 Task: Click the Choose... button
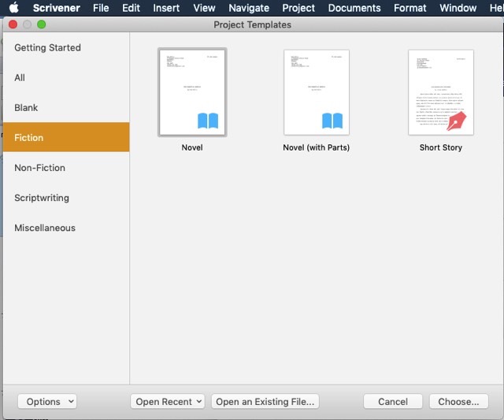tap(458, 401)
